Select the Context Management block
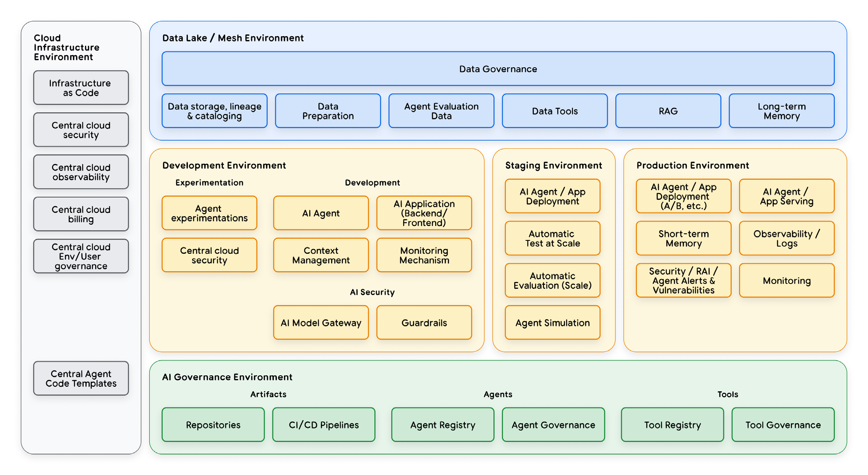 point(320,255)
